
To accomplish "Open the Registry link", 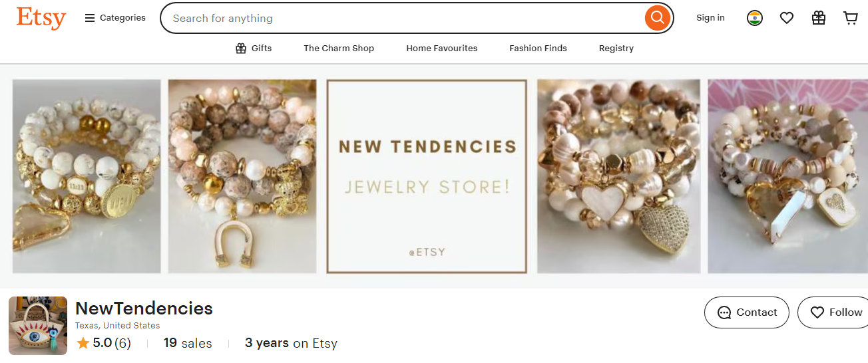I will point(616,48).
